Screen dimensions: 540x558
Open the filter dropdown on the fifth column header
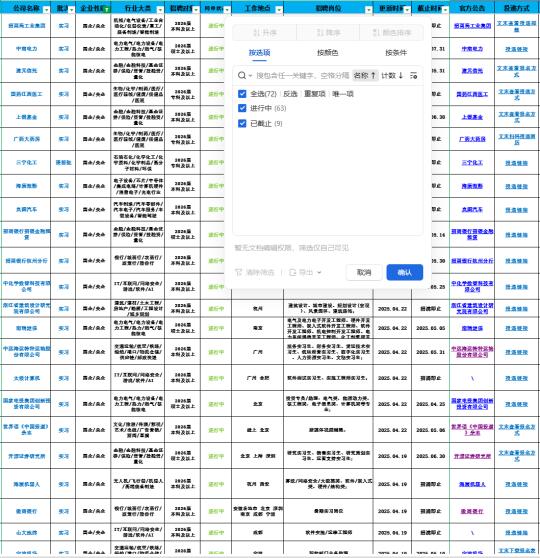(196, 10)
